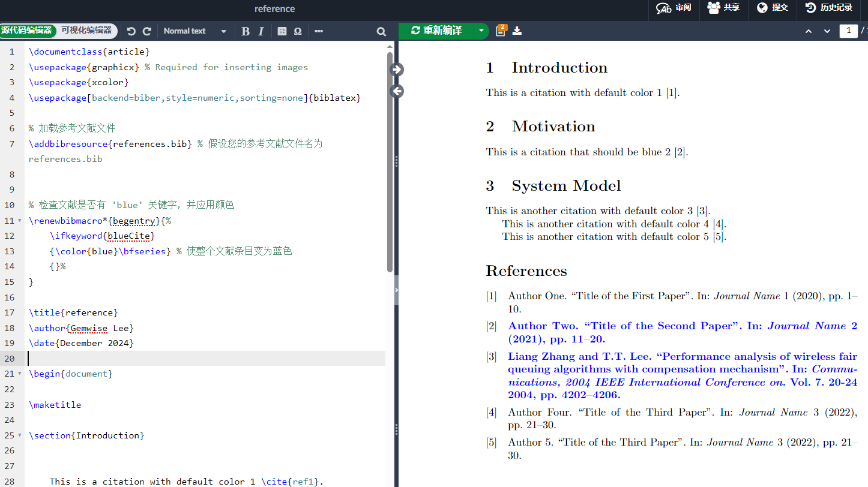Open the 审阅 review panel
Viewport: 868px width, 487px height.
pyautogui.click(x=674, y=8)
